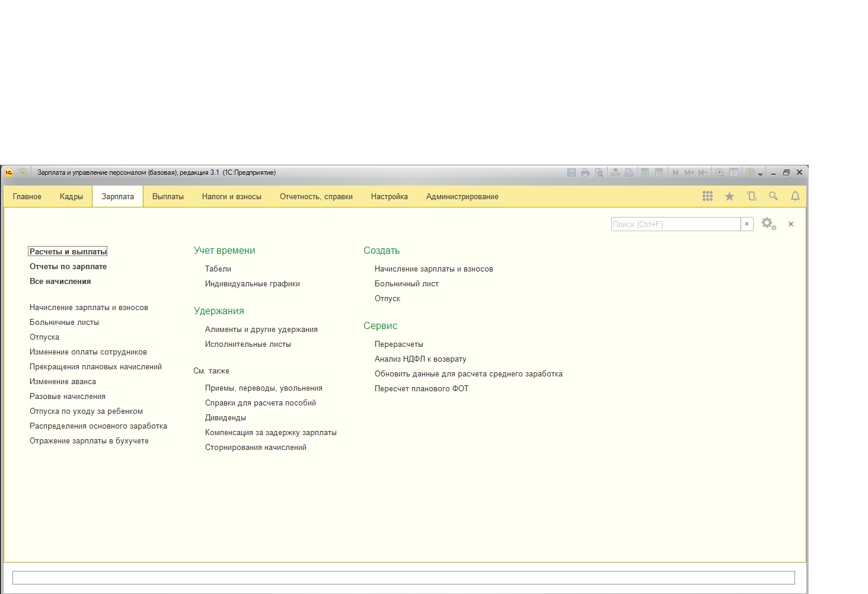The width and height of the screenshot is (868, 594).
Task: Open navigation settings gear icon
Action: click(769, 224)
